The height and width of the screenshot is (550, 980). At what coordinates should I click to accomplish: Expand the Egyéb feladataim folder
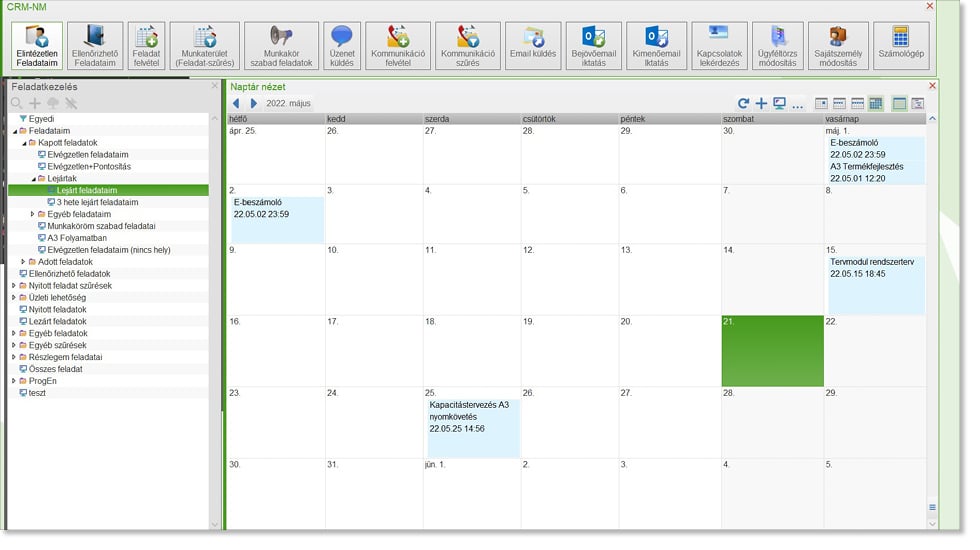(x=33, y=214)
